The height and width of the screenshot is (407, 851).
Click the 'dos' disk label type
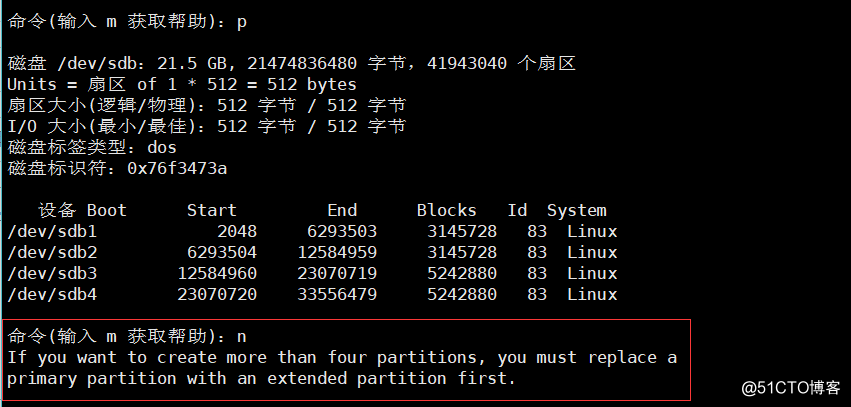[x=161, y=148]
